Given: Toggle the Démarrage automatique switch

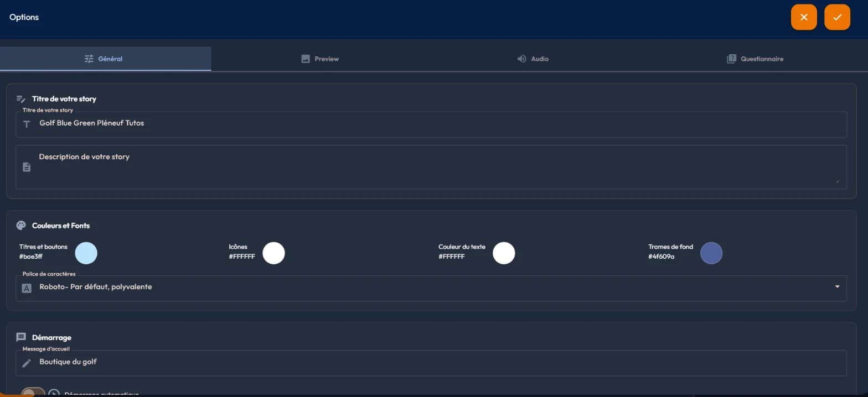Looking at the screenshot, I should (33, 393).
